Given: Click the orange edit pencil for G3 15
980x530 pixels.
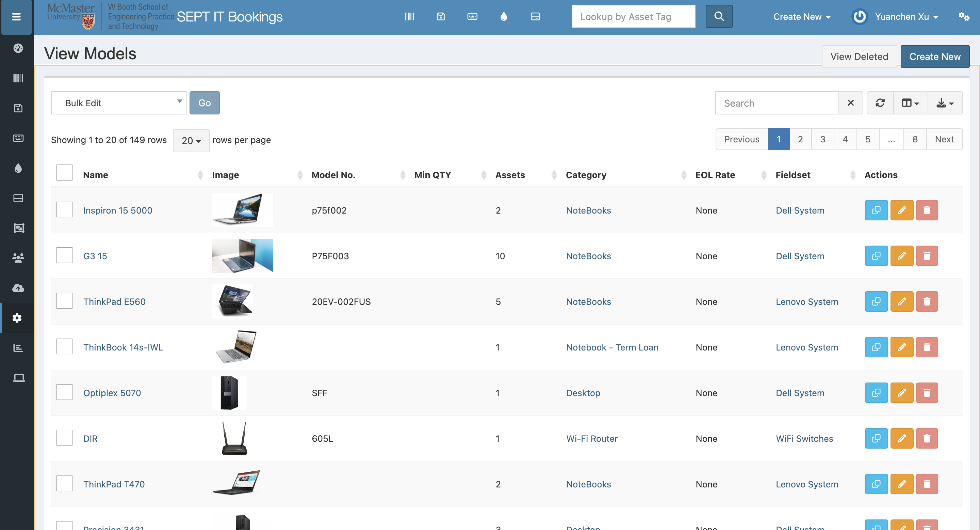Looking at the screenshot, I should click(901, 256).
